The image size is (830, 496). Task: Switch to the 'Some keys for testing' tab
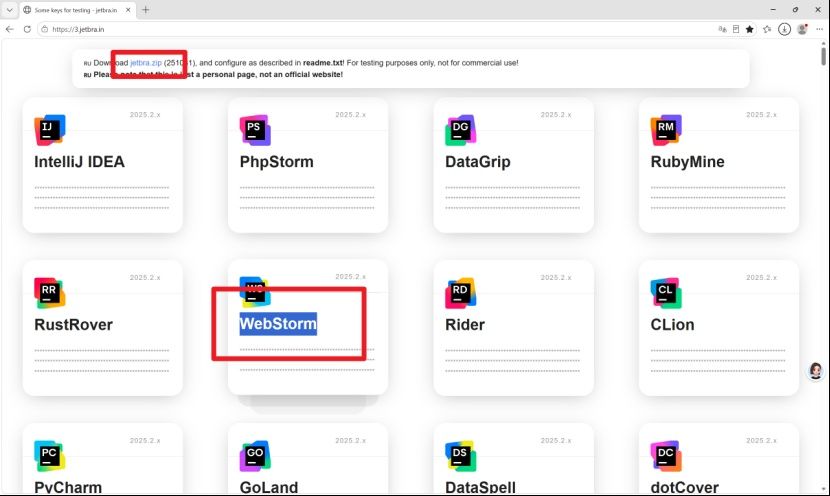[77, 10]
